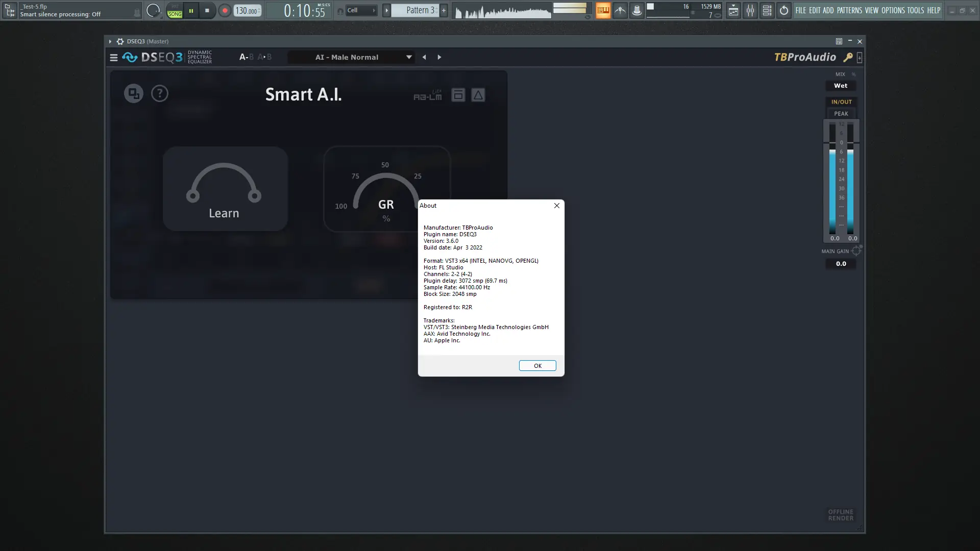
Task: Click the plugin preset gear icon on DSEQ3 titlebar
Action: (120, 41)
